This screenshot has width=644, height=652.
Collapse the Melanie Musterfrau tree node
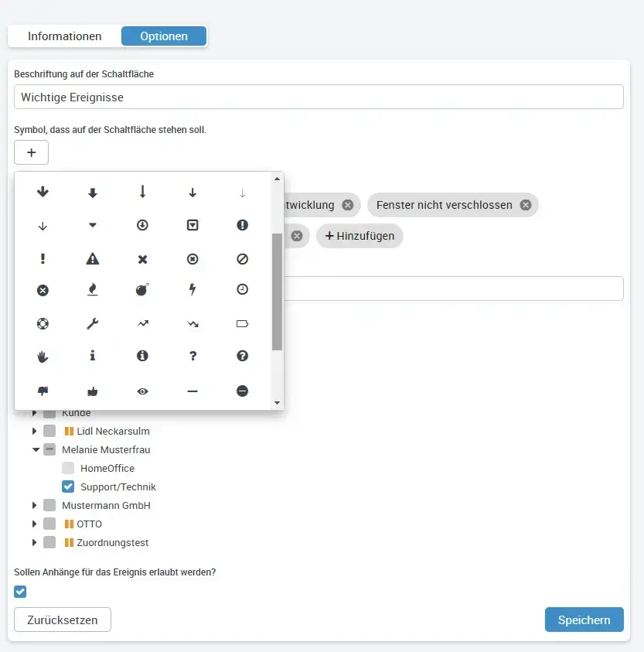35,449
